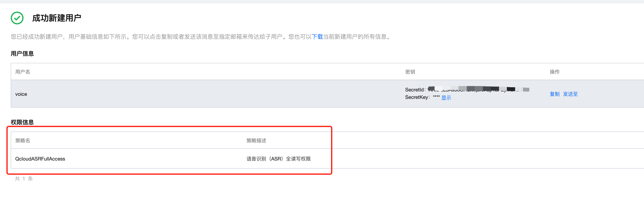Click the 发送至 link
644x199 pixels.
point(570,94)
